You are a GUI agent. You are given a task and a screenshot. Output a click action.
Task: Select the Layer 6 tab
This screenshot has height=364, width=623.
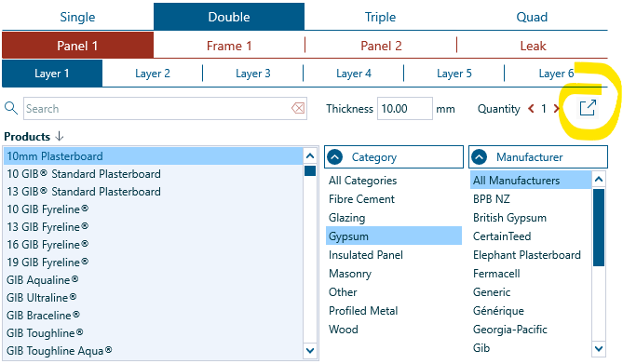click(x=556, y=74)
